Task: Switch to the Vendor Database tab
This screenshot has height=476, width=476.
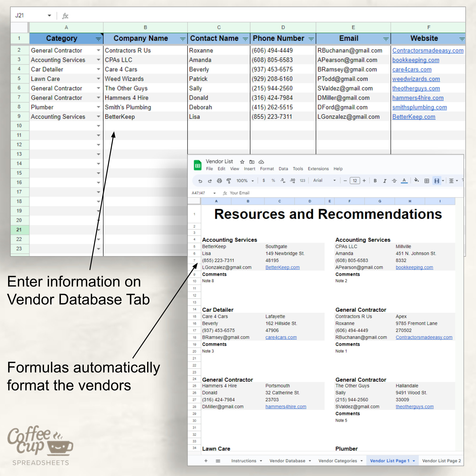Action: pyautogui.click(x=287, y=461)
